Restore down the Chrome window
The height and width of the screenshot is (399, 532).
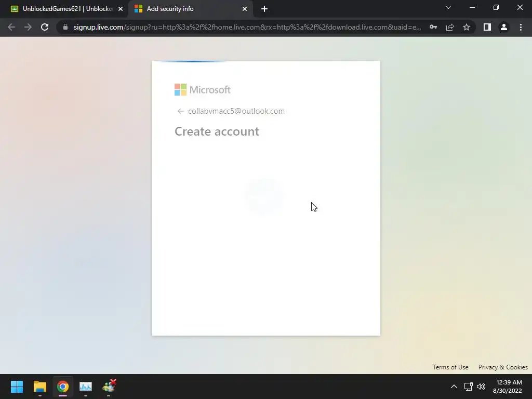(x=496, y=7)
